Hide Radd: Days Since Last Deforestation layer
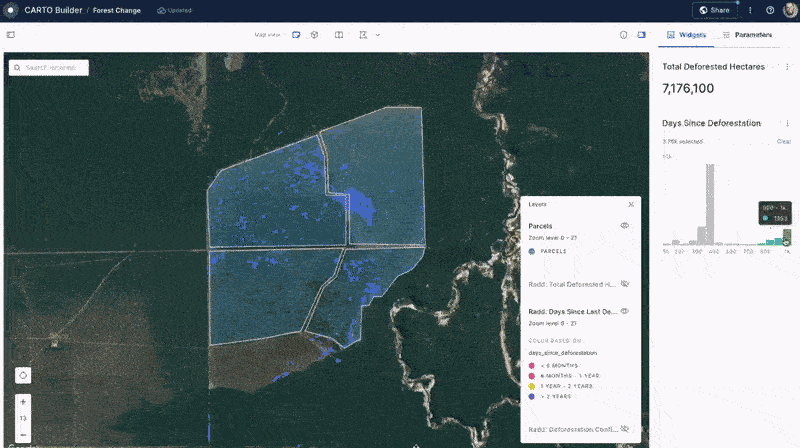The height and width of the screenshot is (448, 800). click(x=624, y=311)
